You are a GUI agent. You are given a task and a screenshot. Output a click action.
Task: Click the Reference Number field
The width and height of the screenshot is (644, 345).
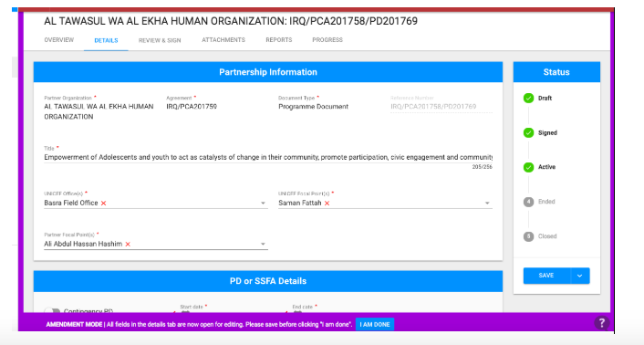[x=441, y=107]
